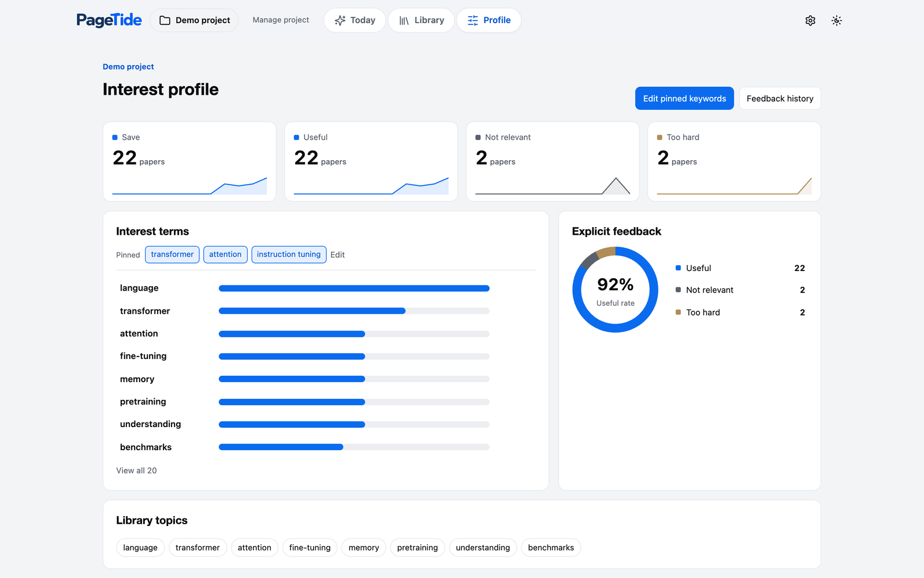The width and height of the screenshot is (924, 578).
Task: Click the Useful legend entry
Action: pos(740,268)
